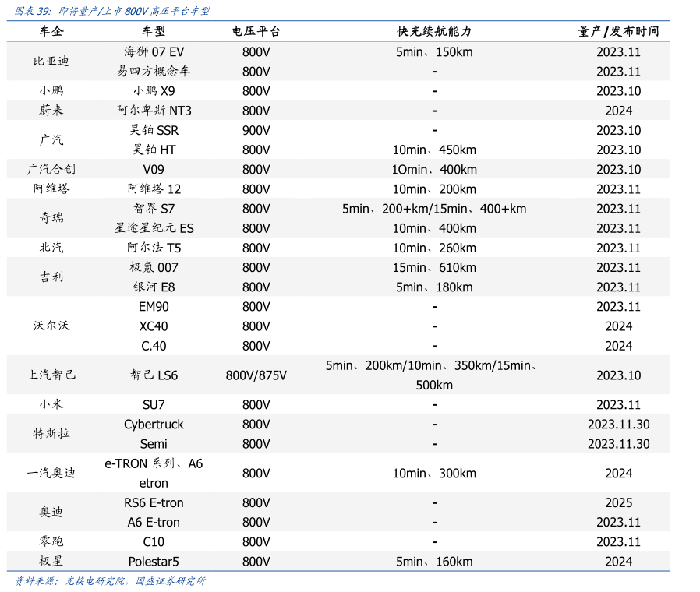The height and width of the screenshot is (592, 700).
Task: Select the Cybertruck model cell
Action: (154, 425)
